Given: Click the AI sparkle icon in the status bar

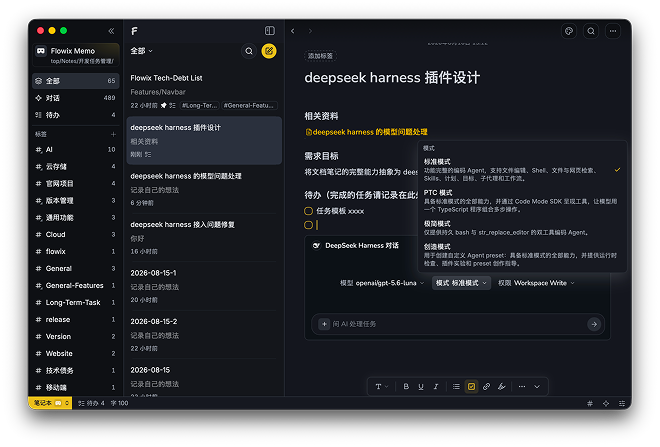Looking at the screenshot, I should (x=606, y=403).
